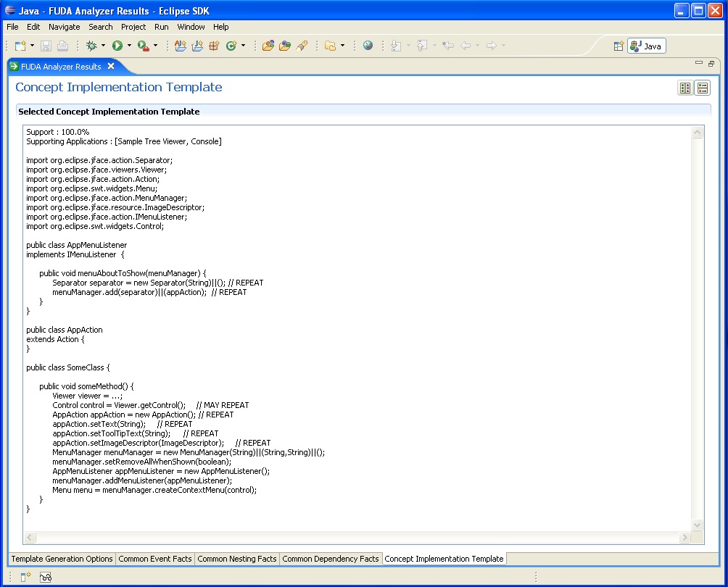728x587 pixels.
Task: Click the Forward navigation arrow
Action: pyautogui.click(x=491, y=46)
